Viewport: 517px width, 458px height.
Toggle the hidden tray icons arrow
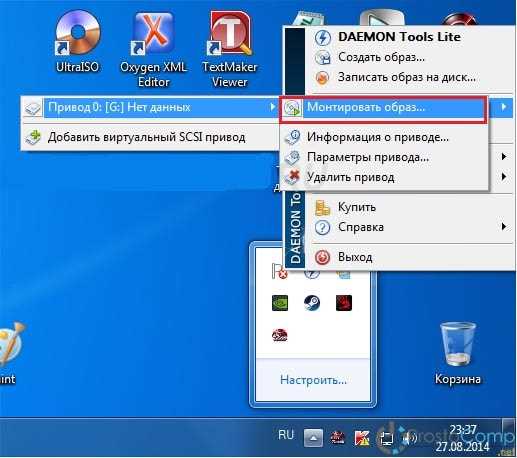coord(313,438)
